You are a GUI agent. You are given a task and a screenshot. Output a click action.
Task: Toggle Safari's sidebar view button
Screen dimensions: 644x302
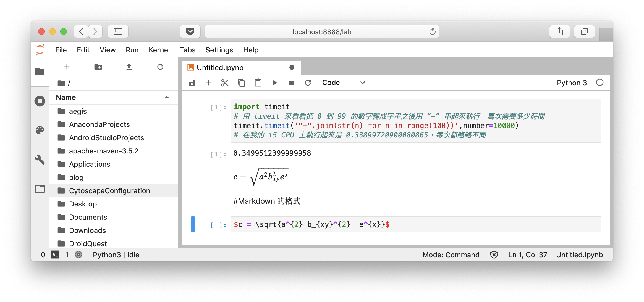pyautogui.click(x=118, y=31)
